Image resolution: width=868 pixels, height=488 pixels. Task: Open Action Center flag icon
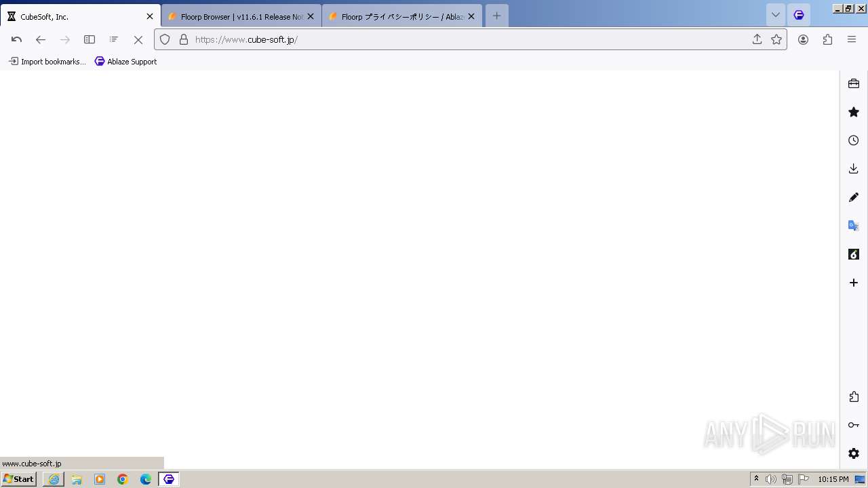pos(804,479)
